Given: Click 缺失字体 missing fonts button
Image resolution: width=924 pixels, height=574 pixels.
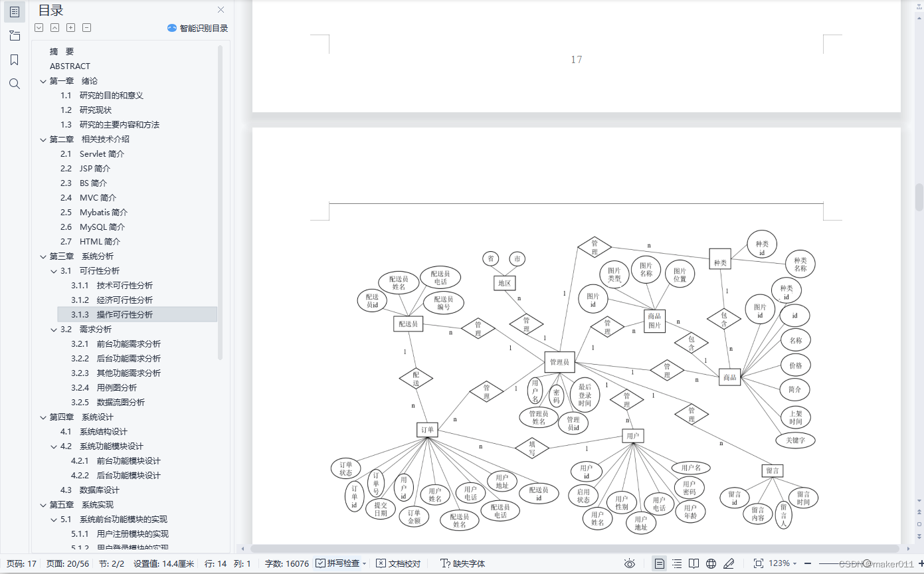Looking at the screenshot, I should (462, 563).
